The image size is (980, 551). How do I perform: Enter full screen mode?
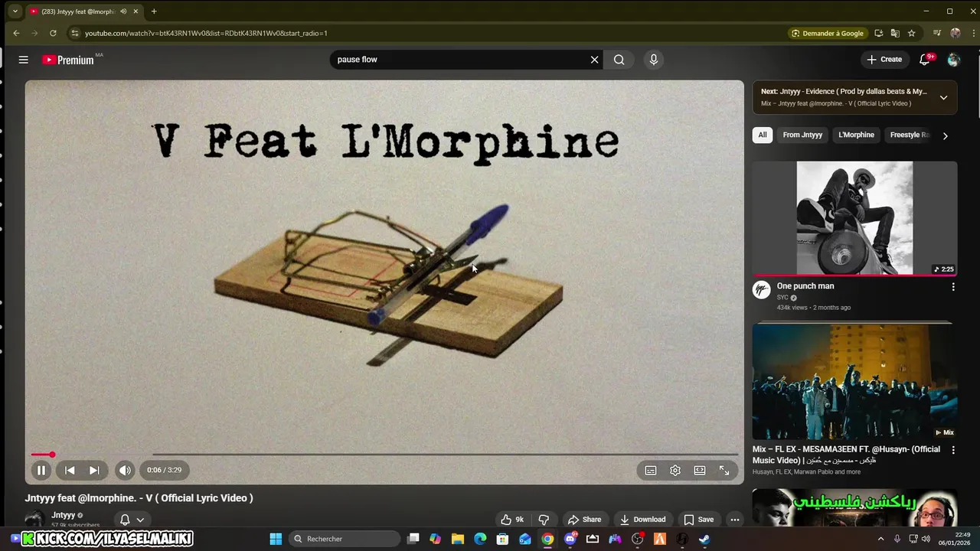(724, 471)
